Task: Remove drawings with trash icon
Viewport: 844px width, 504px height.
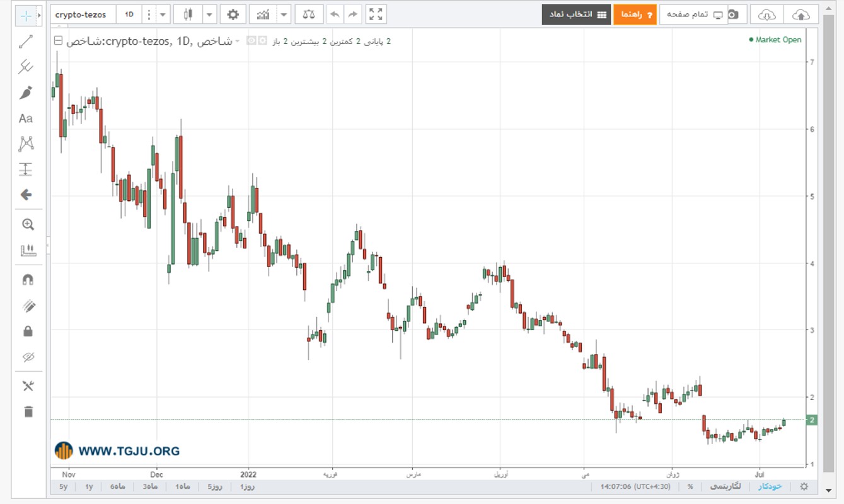Action: coord(28,412)
